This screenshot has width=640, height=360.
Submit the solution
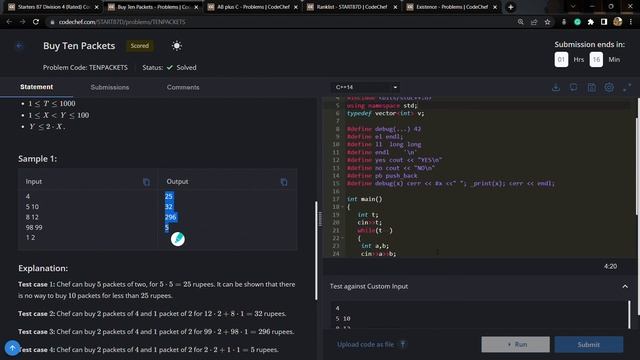589,344
